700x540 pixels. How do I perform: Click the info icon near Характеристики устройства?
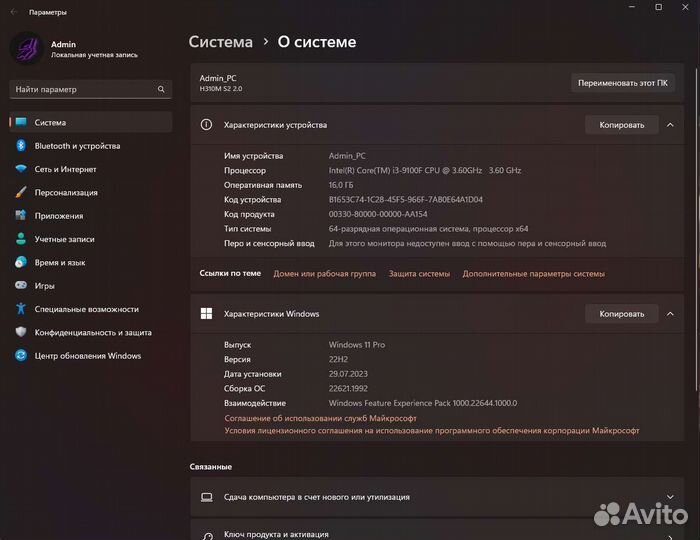coord(206,125)
